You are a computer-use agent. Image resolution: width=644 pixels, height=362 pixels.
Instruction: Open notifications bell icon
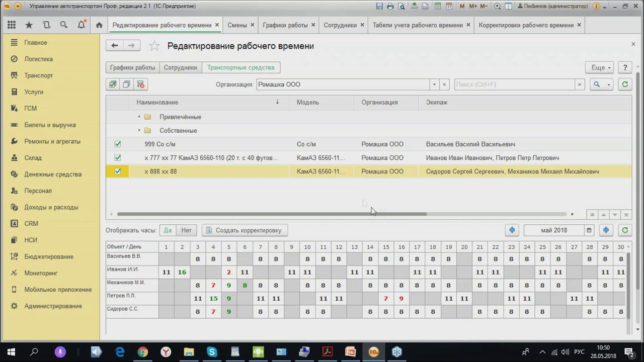tap(82, 25)
